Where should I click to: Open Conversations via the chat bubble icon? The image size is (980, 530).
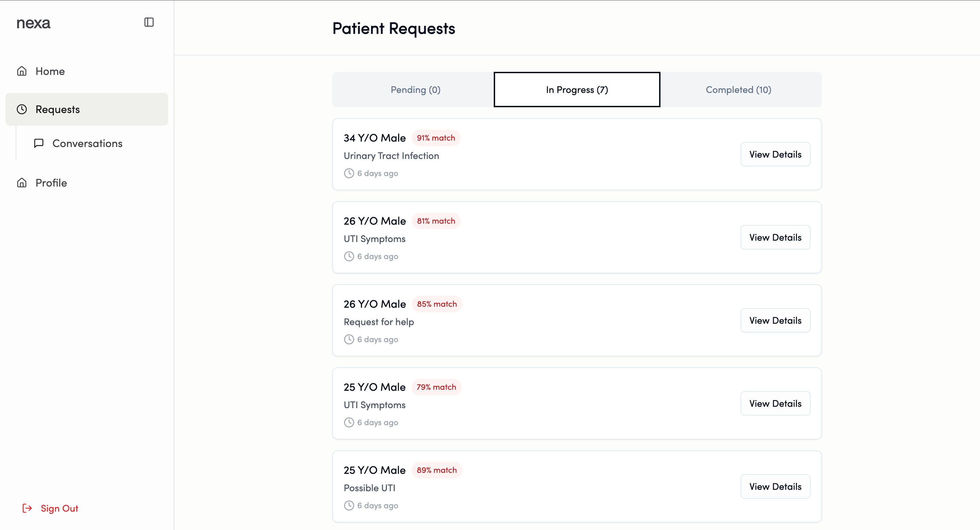tap(38, 143)
